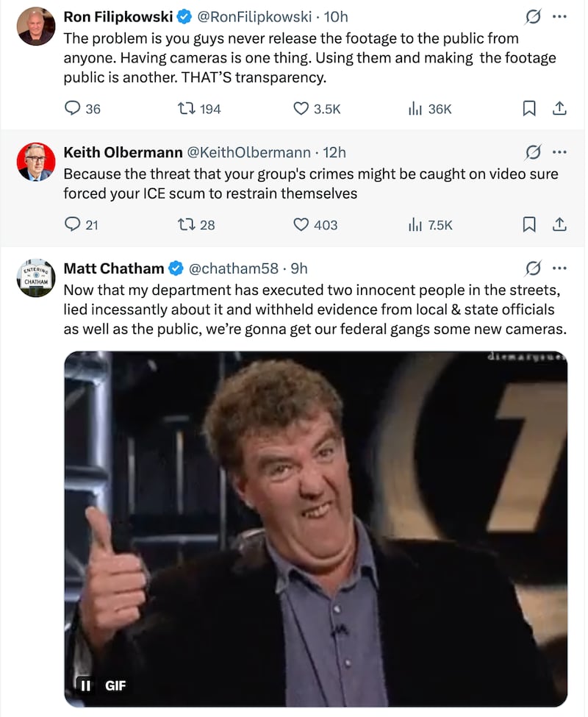This screenshot has width=588, height=717.
Task: Open Keith Olbermann's profile name link
Action: (x=123, y=152)
